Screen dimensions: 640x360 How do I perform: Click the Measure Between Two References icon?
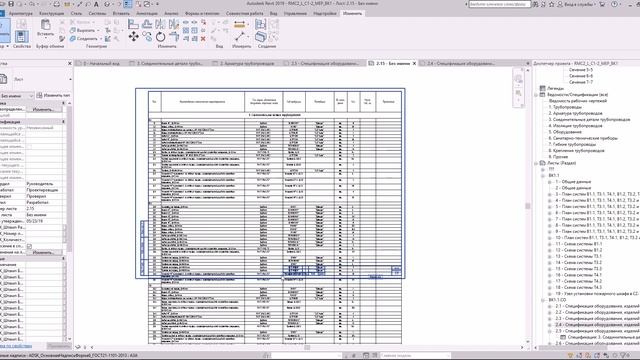[240, 37]
